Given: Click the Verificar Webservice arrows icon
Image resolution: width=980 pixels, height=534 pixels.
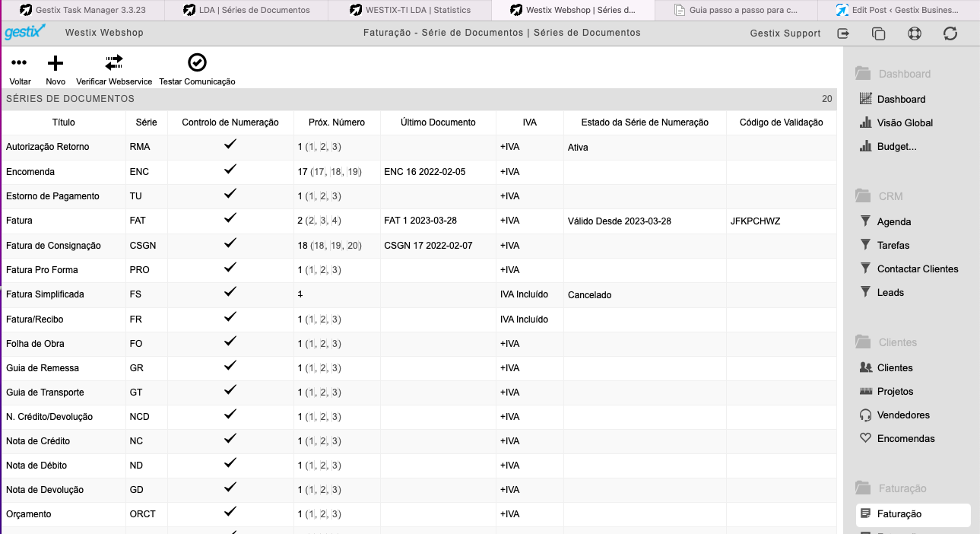Looking at the screenshot, I should [x=114, y=63].
